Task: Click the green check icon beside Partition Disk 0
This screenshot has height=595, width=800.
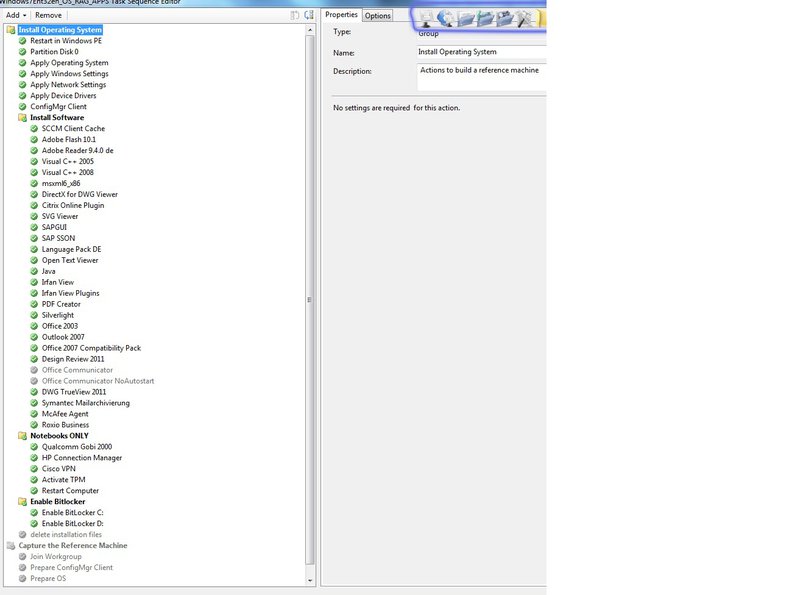Action: click(22, 52)
